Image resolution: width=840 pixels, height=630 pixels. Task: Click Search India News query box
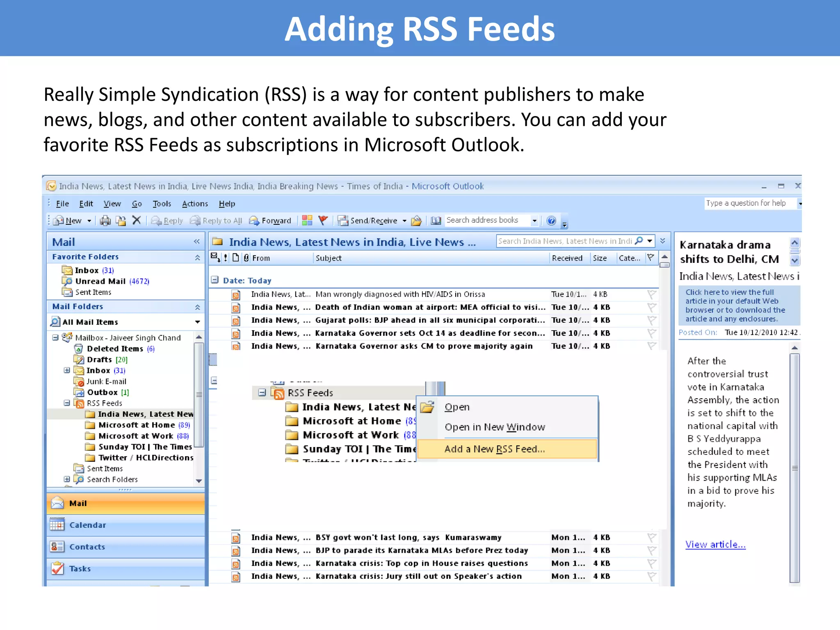pos(565,241)
